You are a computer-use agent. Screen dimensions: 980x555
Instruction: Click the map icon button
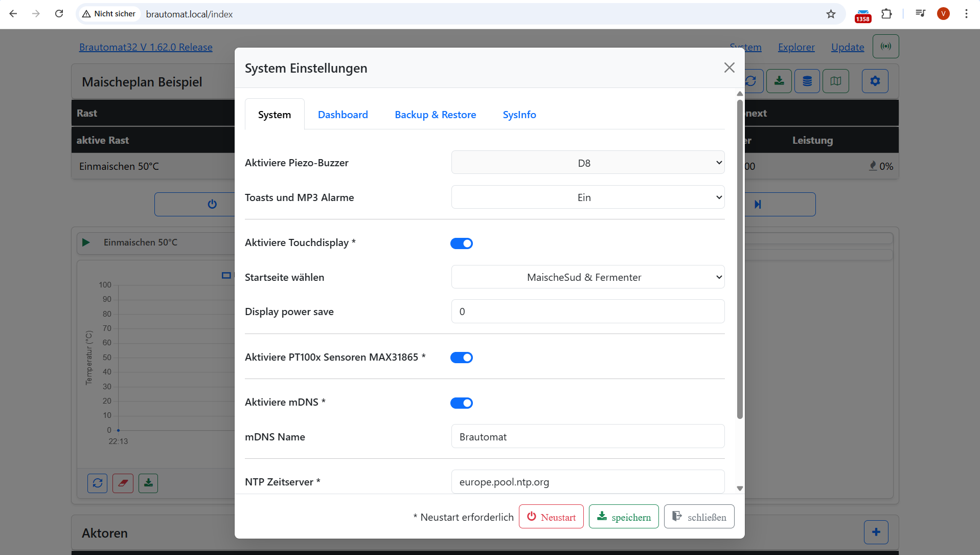pyautogui.click(x=835, y=81)
